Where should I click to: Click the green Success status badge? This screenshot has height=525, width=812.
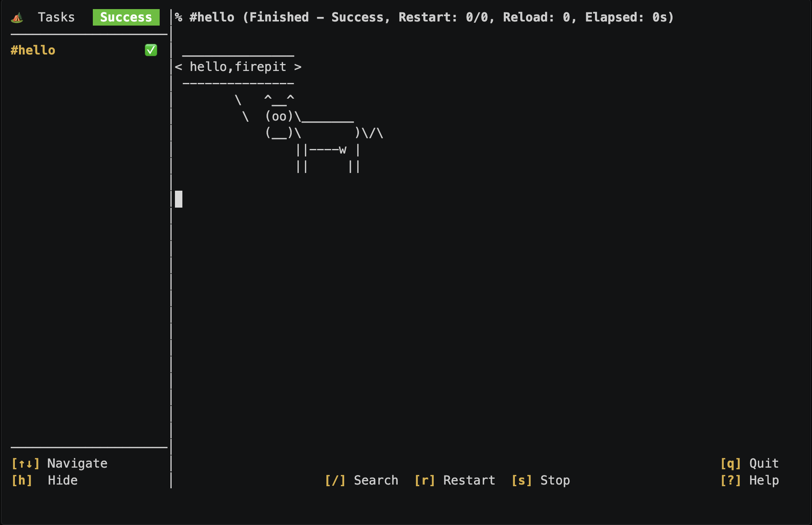coord(126,17)
